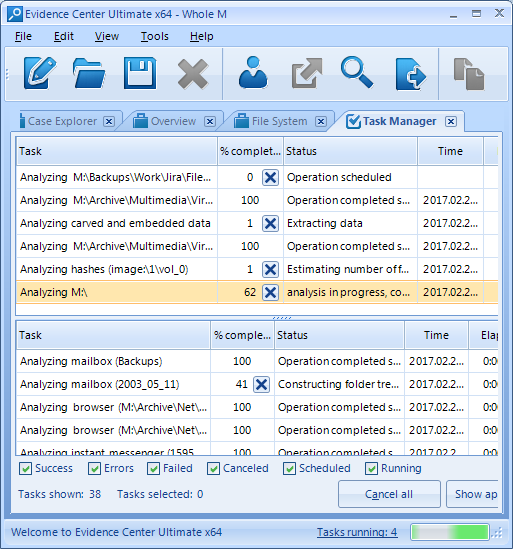This screenshot has height=549, width=513.
Task: Click the 'Extracting data' status cell
Action: click(x=350, y=223)
